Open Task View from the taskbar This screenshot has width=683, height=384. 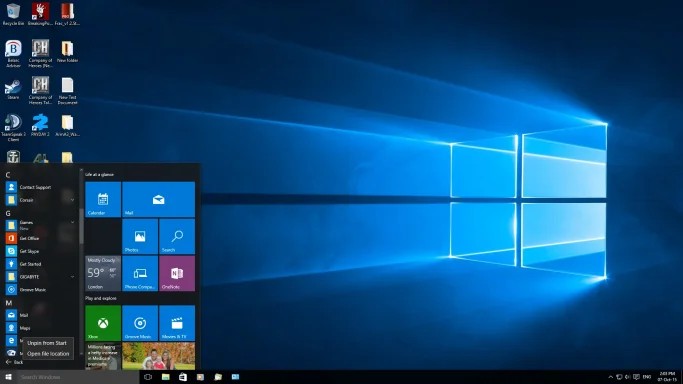click(148, 377)
